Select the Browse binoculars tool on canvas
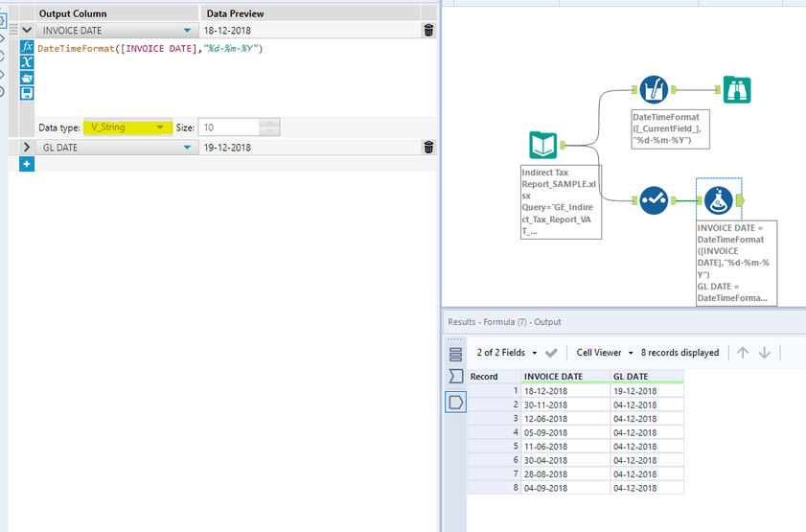 [737, 90]
